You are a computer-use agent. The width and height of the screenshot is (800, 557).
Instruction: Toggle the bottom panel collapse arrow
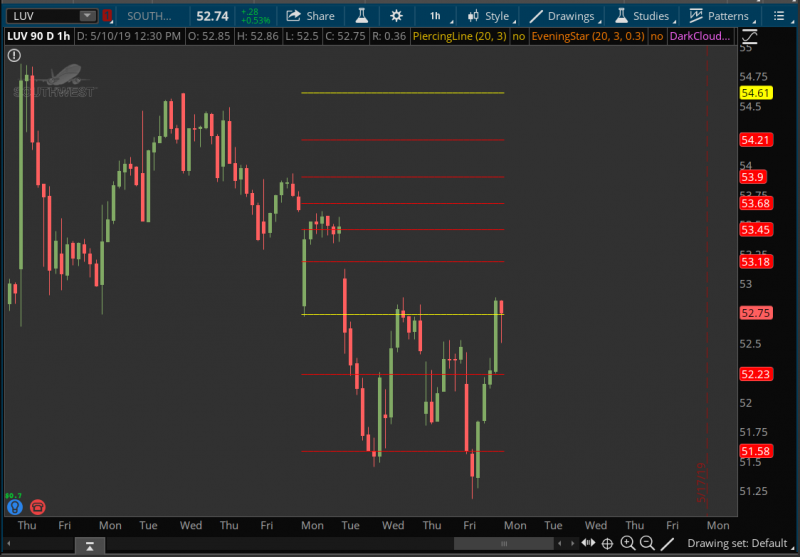[x=90, y=545]
